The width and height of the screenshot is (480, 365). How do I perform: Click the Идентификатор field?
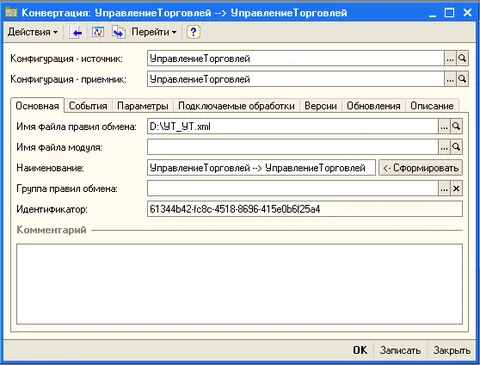[305, 209]
